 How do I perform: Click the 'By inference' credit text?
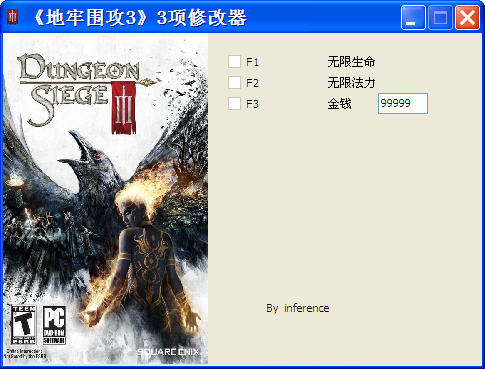click(x=298, y=308)
